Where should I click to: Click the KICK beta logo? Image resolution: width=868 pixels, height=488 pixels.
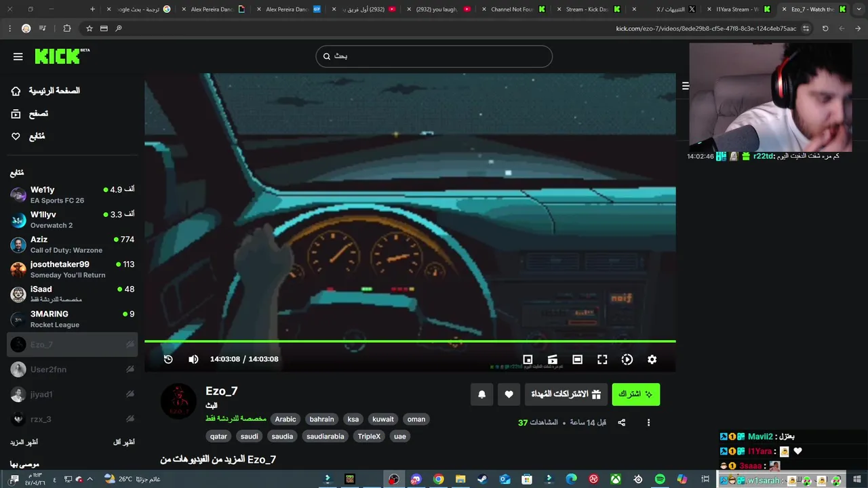(x=62, y=56)
